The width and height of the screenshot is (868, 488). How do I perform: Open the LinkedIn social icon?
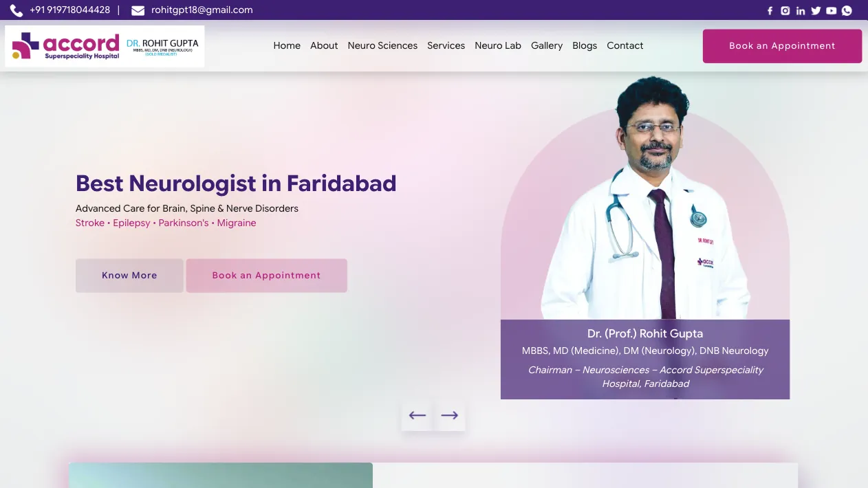(x=801, y=10)
